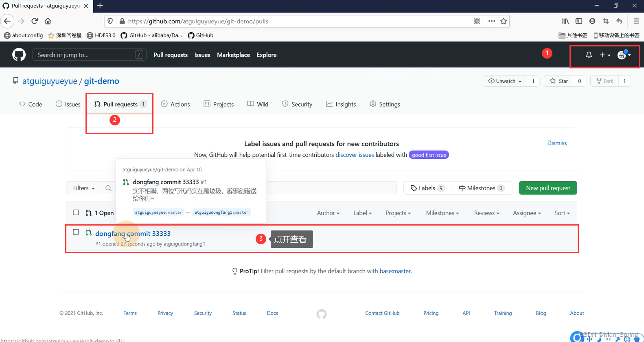
Task: Click Pull requests in top navigation
Action: 171,55
